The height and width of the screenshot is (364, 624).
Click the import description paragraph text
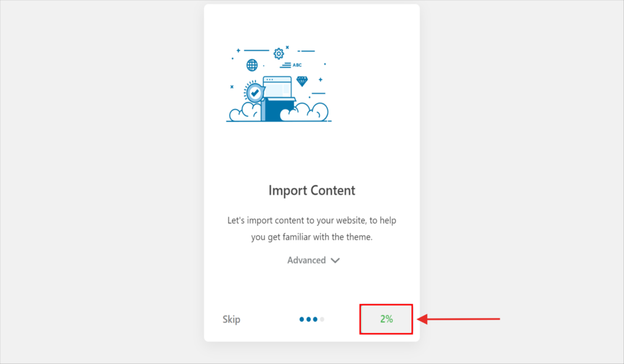311,228
